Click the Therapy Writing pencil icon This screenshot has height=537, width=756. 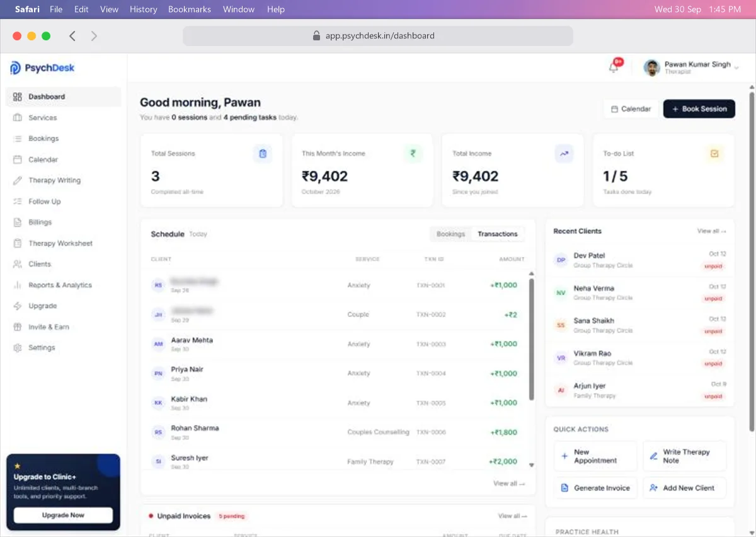point(17,180)
